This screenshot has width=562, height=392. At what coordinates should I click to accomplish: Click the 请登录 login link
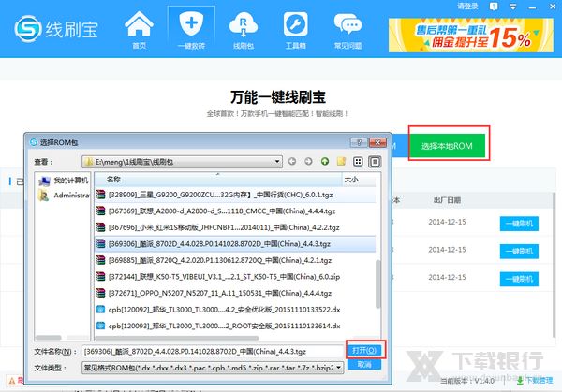pos(467,7)
